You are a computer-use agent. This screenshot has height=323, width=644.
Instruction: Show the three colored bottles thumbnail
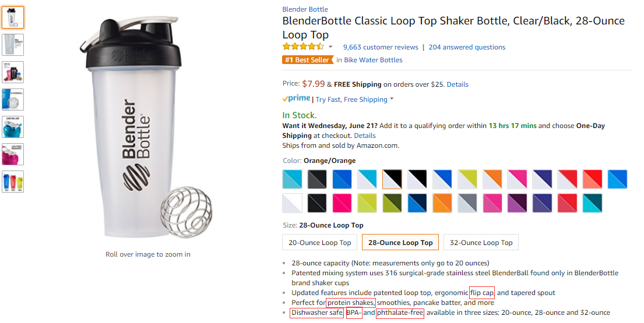click(13, 182)
